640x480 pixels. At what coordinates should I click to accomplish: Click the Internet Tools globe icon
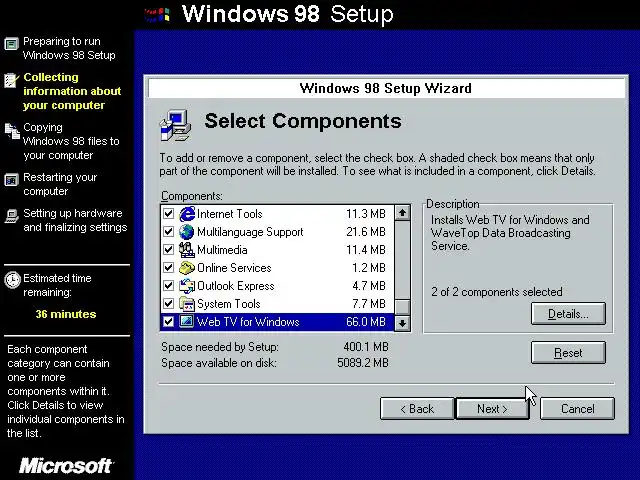click(x=187, y=214)
